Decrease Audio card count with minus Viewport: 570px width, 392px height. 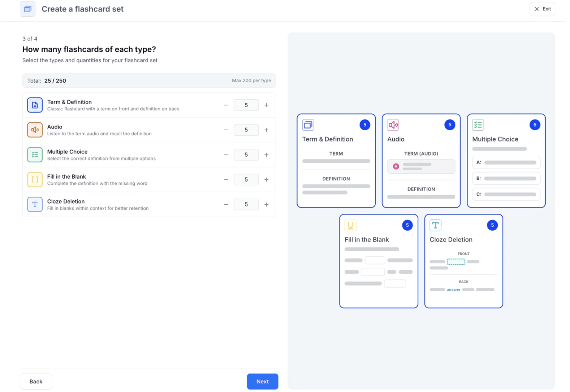(x=226, y=130)
